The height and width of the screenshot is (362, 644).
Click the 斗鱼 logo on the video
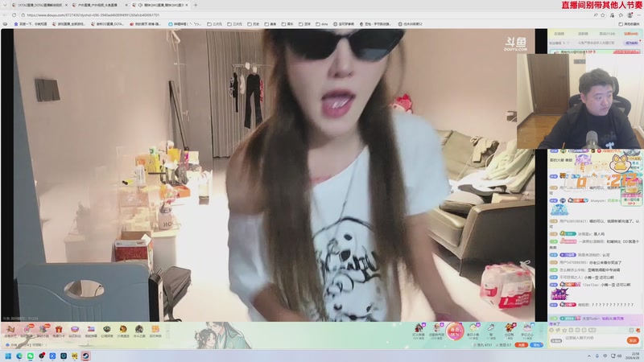point(515,44)
